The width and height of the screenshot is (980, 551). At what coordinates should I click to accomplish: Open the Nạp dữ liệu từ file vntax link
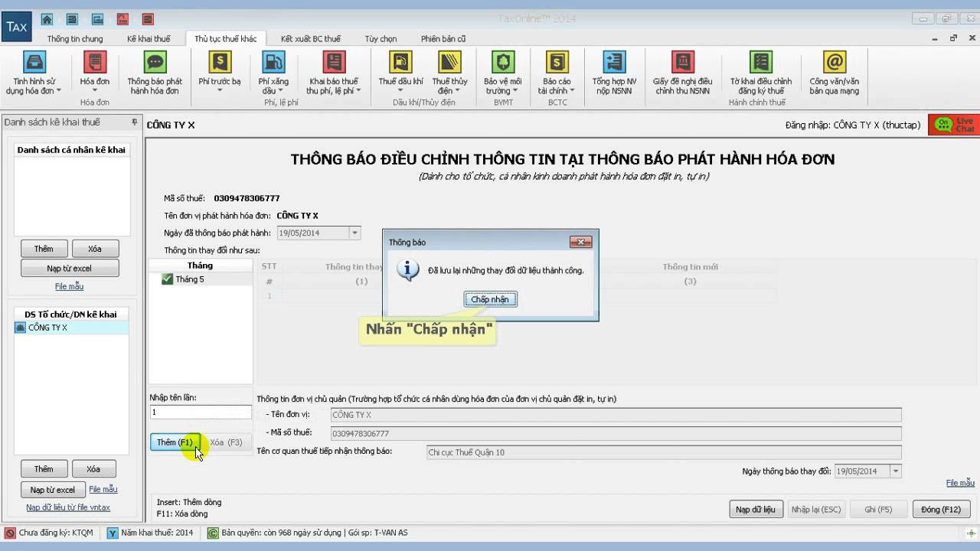point(68,507)
